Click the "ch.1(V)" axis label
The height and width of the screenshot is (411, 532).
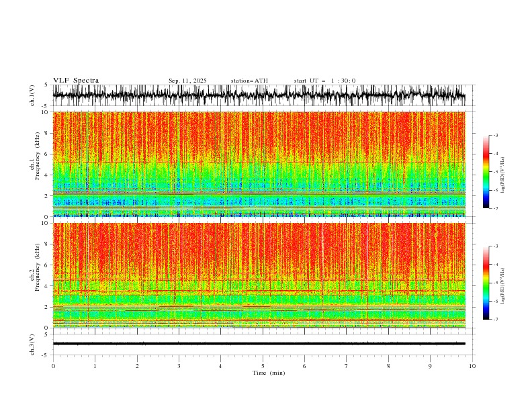(32, 95)
